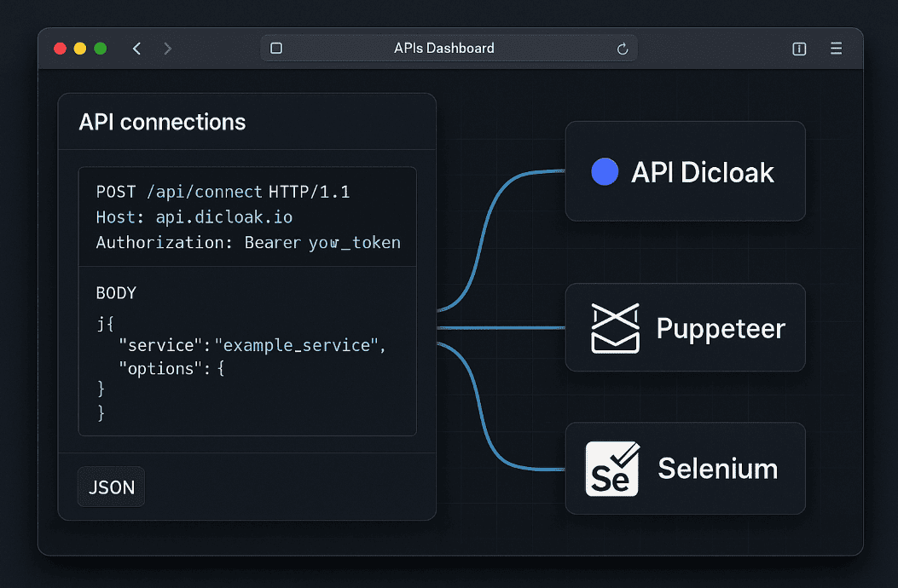
Task: Click the page icon in address bar
Action: click(276, 49)
